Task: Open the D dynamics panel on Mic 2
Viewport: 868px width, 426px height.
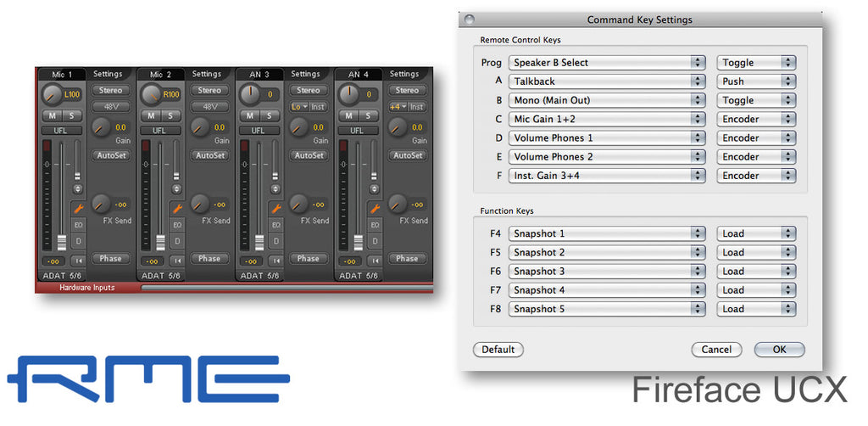Action: 177,242
